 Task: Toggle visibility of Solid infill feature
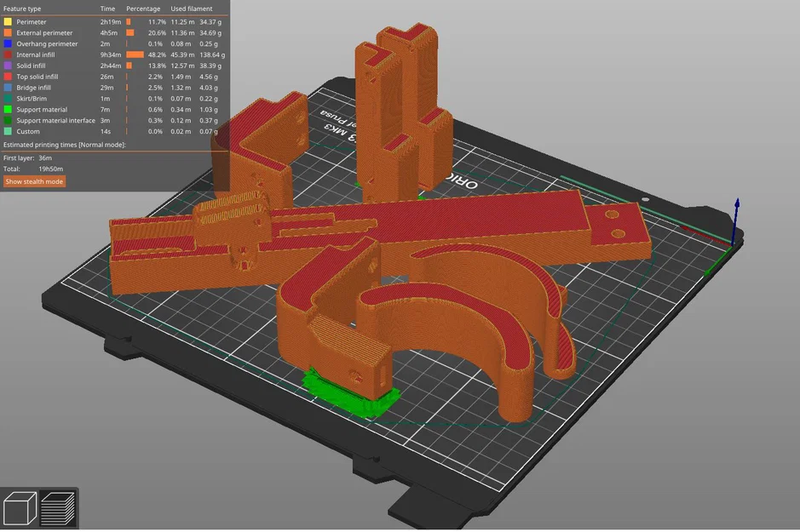coord(9,66)
